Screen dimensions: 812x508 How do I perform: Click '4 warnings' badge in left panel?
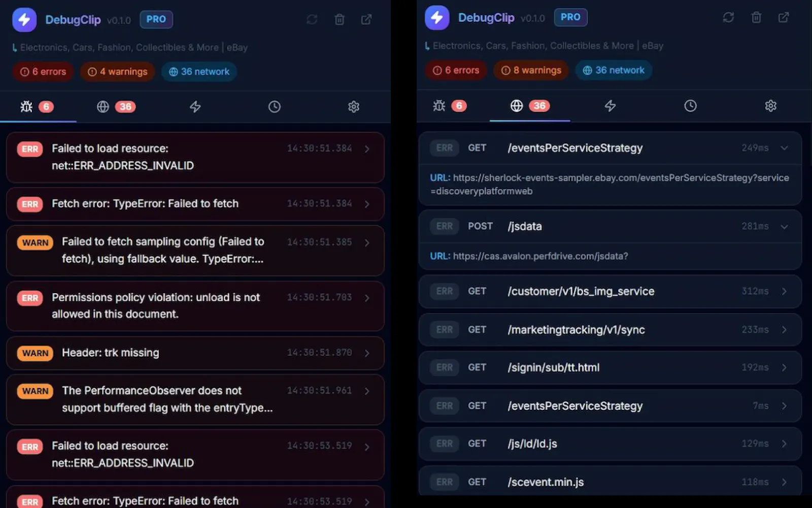[x=117, y=72]
